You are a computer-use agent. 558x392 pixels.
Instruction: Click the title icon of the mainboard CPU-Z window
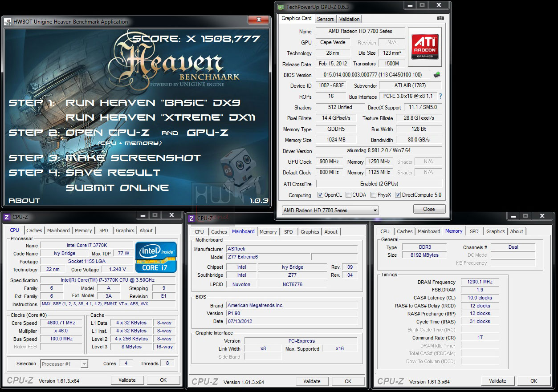point(191,218)
